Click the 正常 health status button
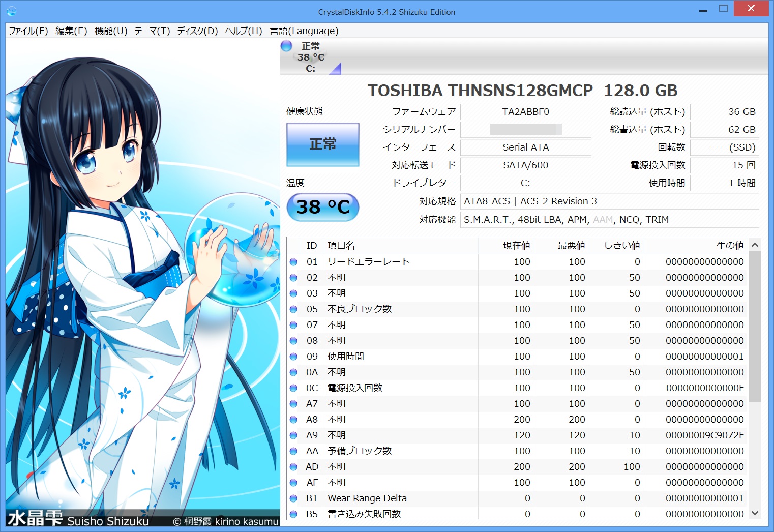Screen dimensions: 774x532 pos(323,144)
